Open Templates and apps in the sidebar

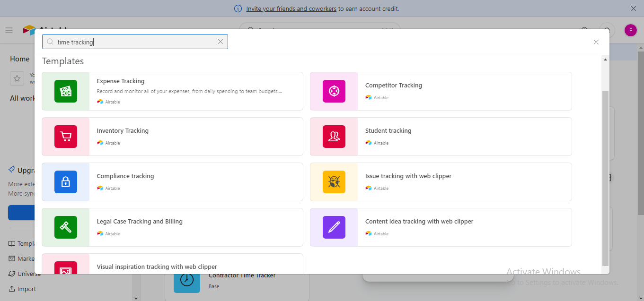tap(22, 243)
